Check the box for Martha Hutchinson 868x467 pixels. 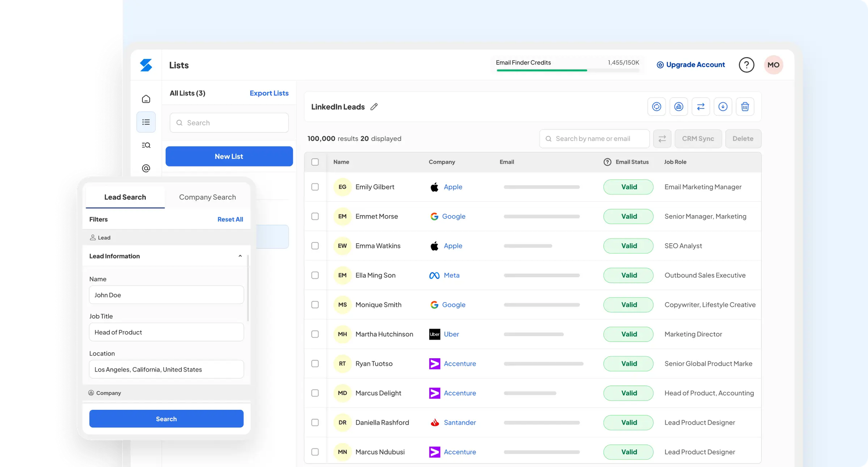(315, 334)
